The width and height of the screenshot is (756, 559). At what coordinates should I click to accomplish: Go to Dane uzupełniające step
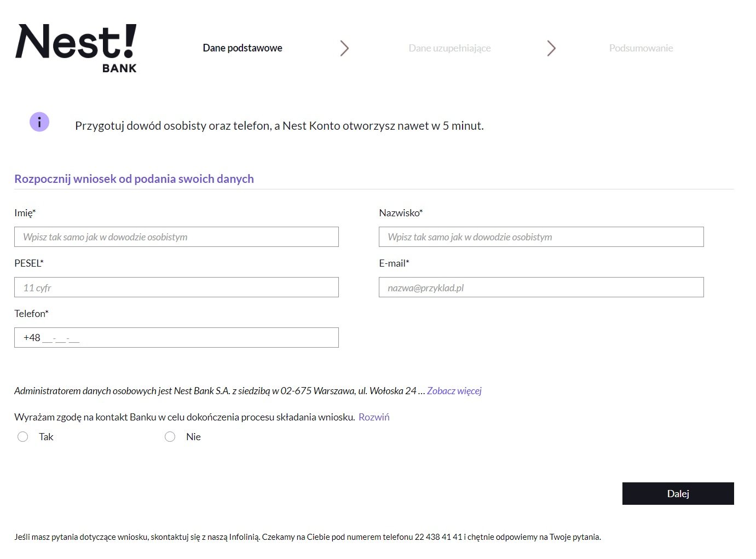(449, 48)
